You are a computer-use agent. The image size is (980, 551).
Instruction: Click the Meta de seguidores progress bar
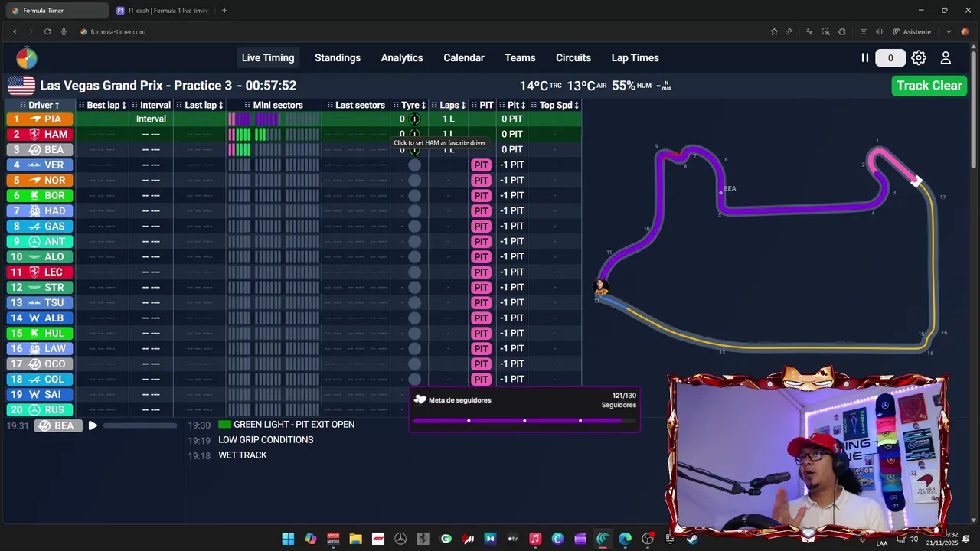pos(524,421)
